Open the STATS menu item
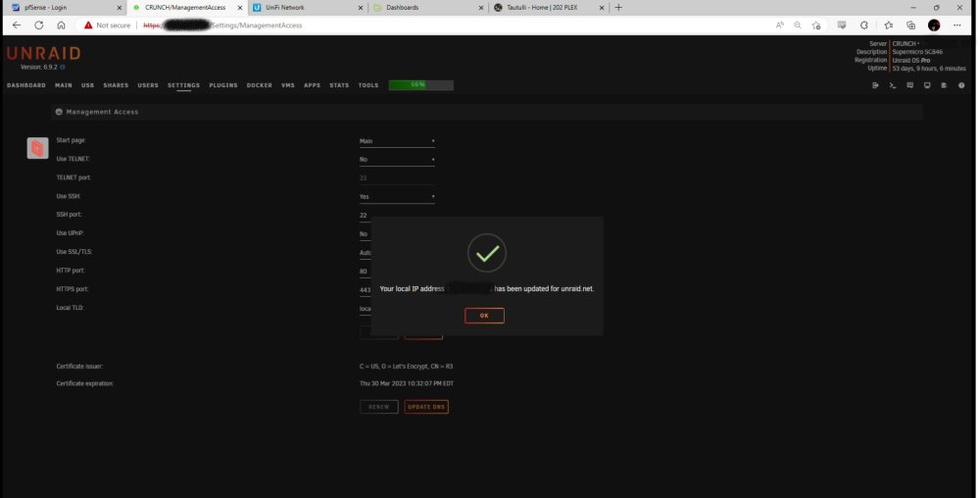This screenshot has height=498, width=980. pos(339,85)
